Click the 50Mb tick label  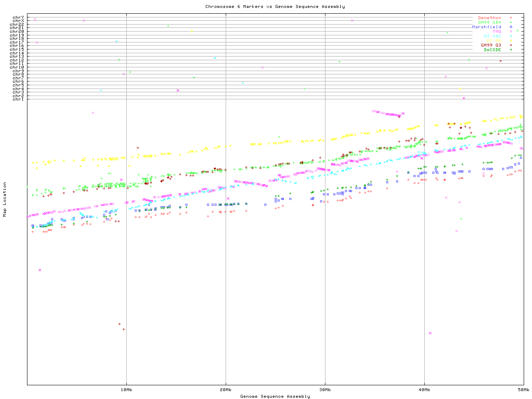coord(523,389)
